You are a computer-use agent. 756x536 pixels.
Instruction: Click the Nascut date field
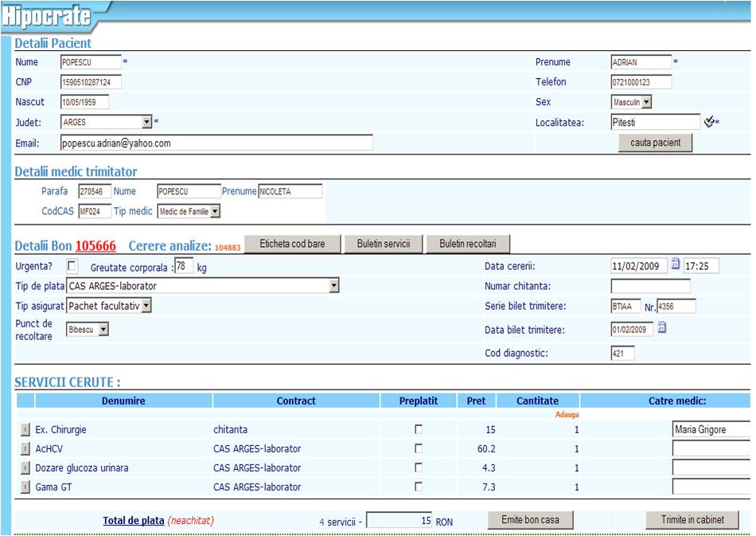click(84, 102)
